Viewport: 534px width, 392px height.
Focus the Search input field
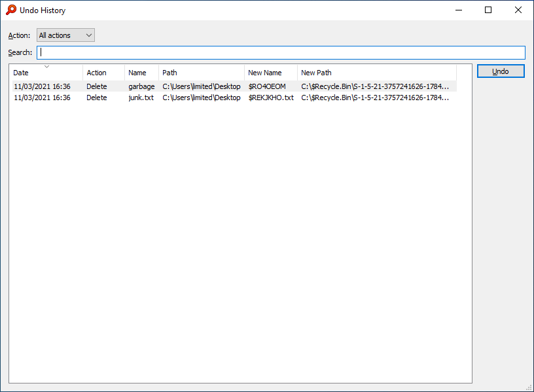(281, 52)
